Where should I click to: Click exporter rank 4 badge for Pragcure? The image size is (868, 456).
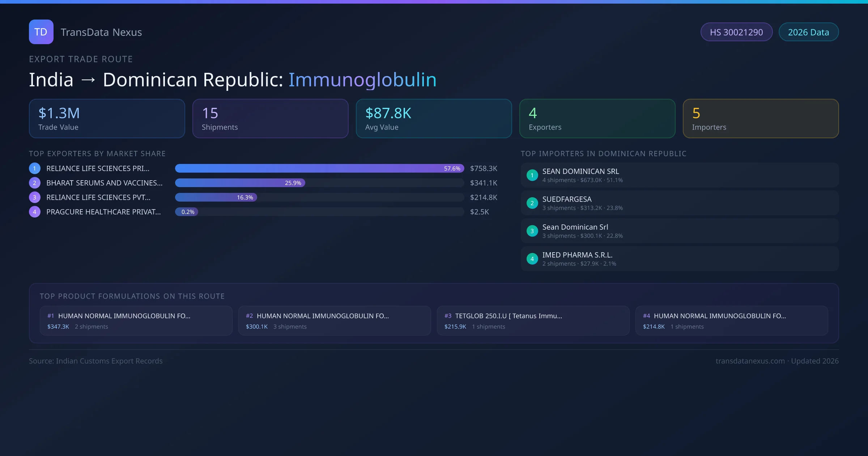34,212
